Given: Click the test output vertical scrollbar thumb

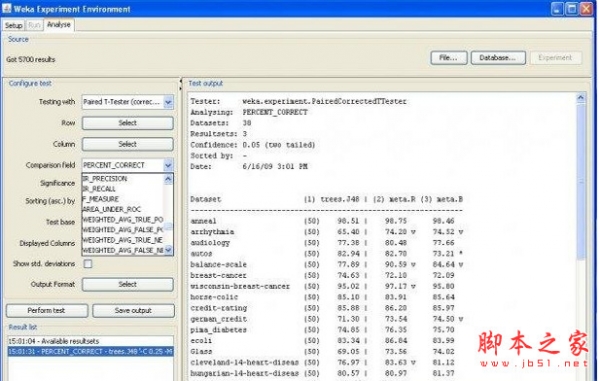Looking at the screenshot, I should point(580,182).
